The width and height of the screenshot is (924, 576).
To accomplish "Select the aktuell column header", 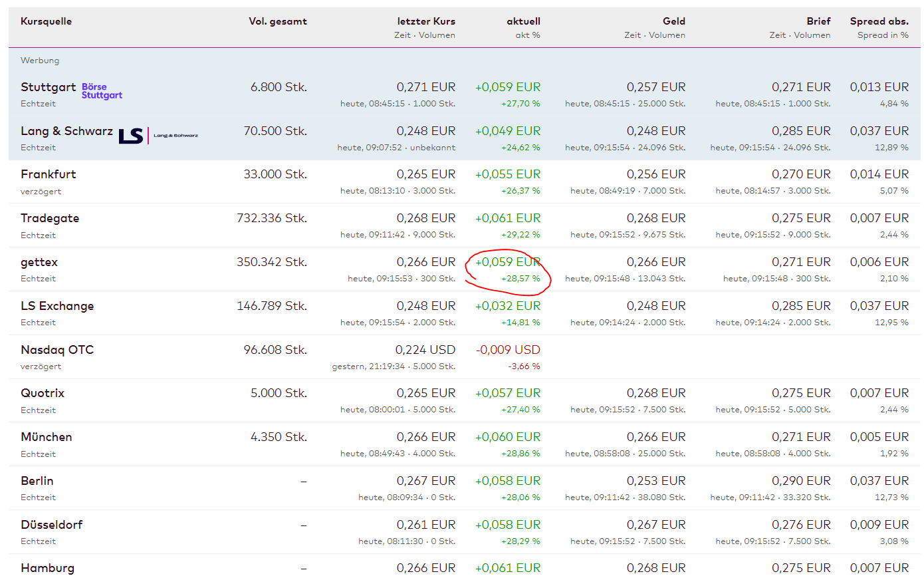I will pos(523,21).
